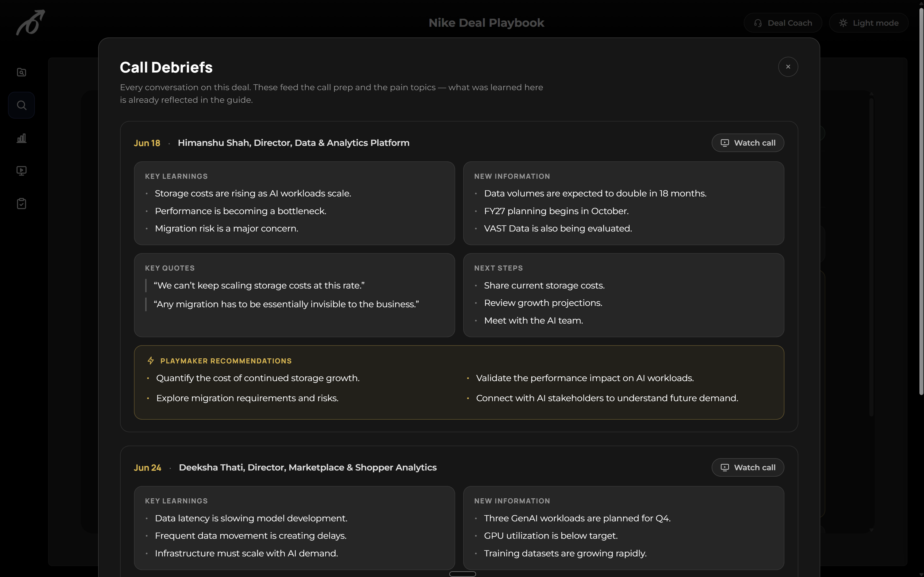Click 'Data latency is slowing model development.'
This screenshot has height=577, width=924.
(x=251, y=518)
